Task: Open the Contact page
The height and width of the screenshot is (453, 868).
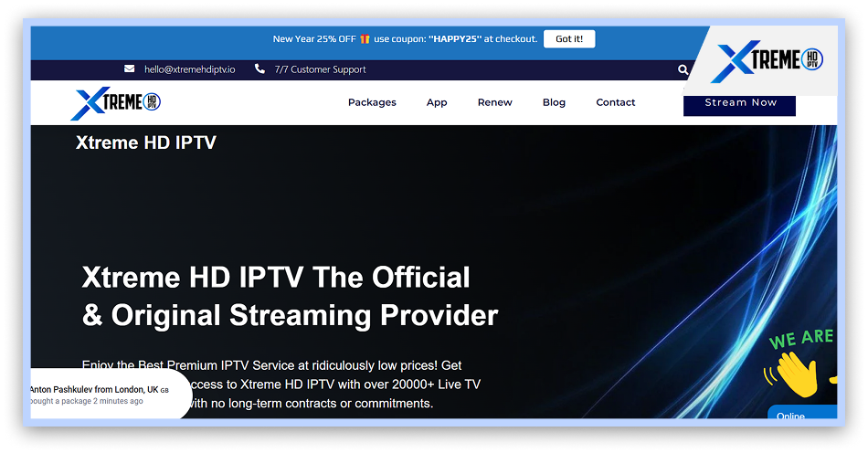Action: [616, 102]
